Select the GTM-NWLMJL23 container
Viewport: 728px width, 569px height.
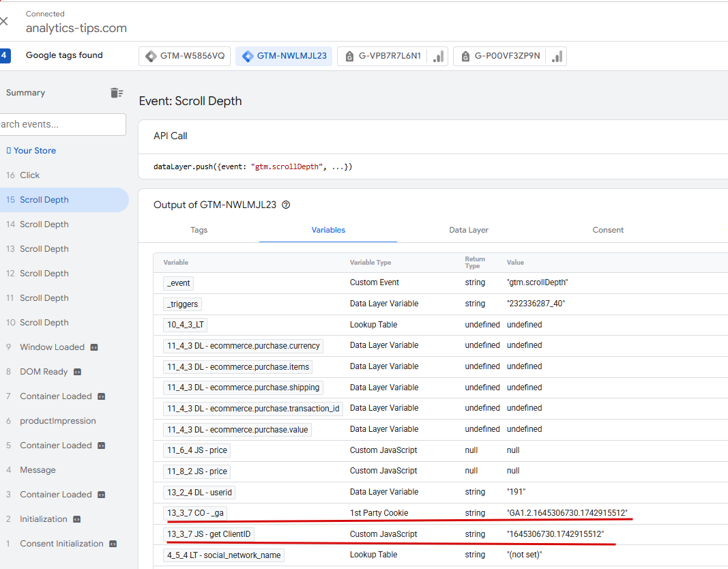coord(284,56)
